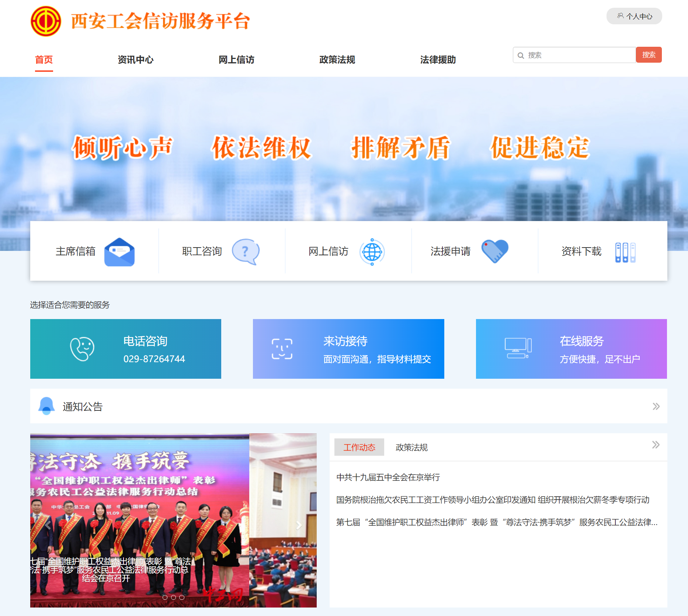Image resolution: width=688 pixels, height=616 pixels.
Task: Open the 资讯中心 navigation menu
Action: click(x=135, y=59)
